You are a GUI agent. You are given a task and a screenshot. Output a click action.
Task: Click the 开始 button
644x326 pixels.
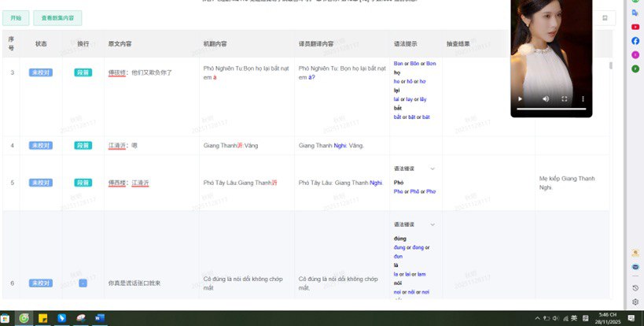(x=17, y=18)
